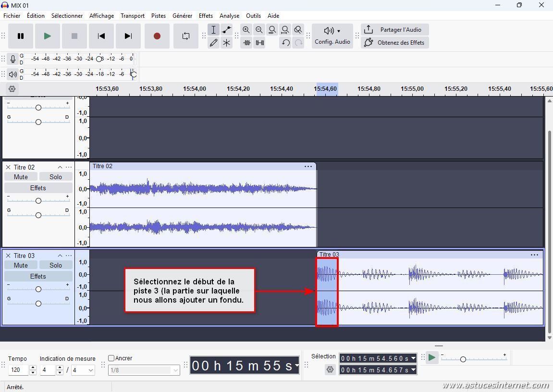Viewport: 553px width, 392px height.
Task: Click the playback speed slider
Action: (463, 359)
